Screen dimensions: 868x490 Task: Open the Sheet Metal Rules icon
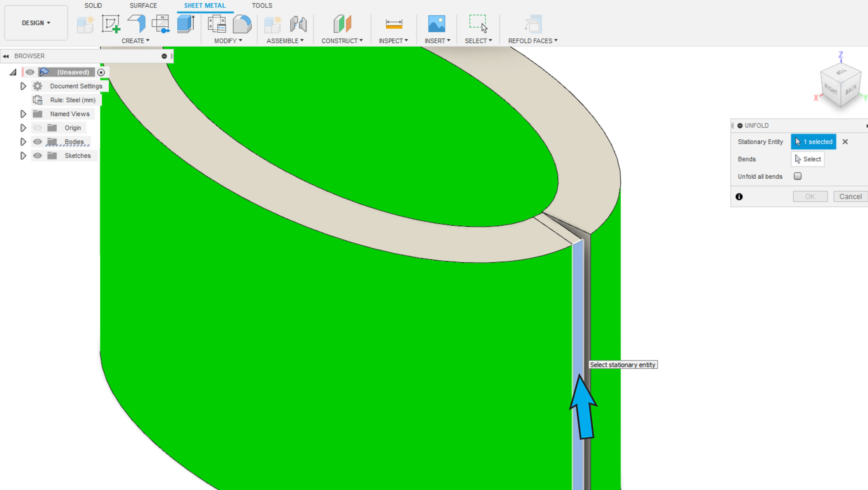click(217, 24)
